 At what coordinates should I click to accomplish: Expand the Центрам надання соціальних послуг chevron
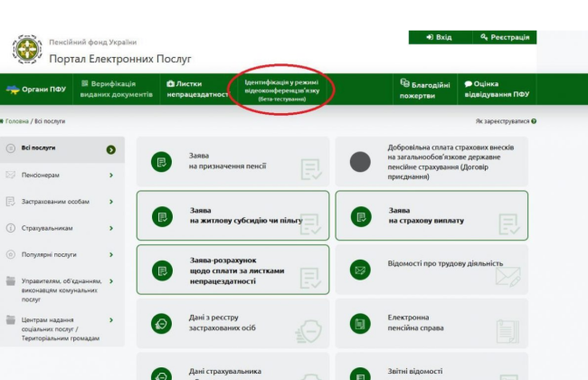click(111, 320)
